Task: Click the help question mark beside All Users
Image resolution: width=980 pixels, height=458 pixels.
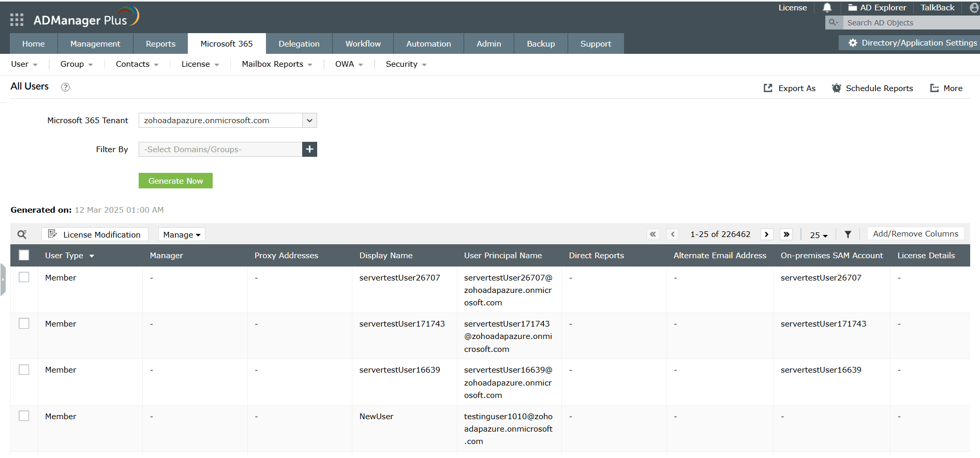Action: (65, 87)
